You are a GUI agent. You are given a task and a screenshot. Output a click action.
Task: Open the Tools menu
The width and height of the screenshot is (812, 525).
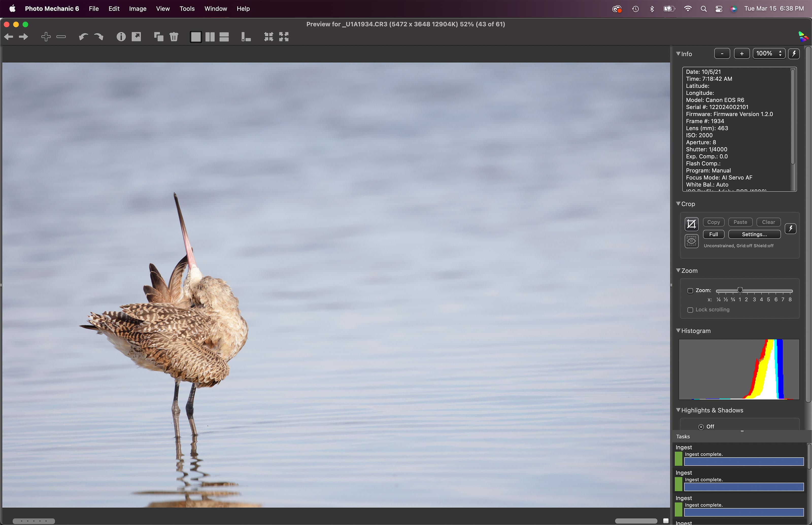coord(187,9)
